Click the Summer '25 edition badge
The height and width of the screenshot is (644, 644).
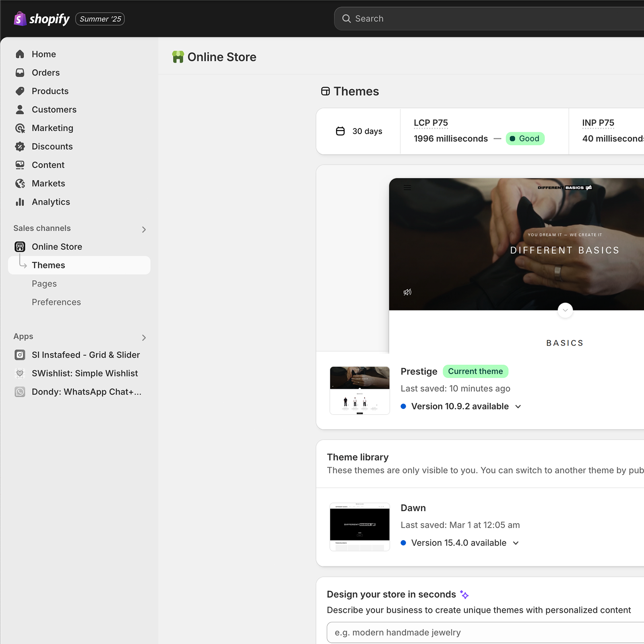point(100,19)
